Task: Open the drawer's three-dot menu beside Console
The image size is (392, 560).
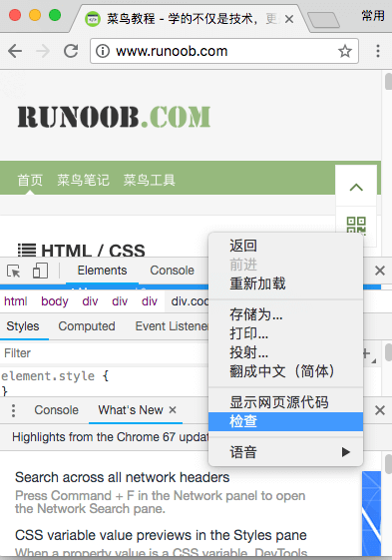Action: [x=13, y=410]
